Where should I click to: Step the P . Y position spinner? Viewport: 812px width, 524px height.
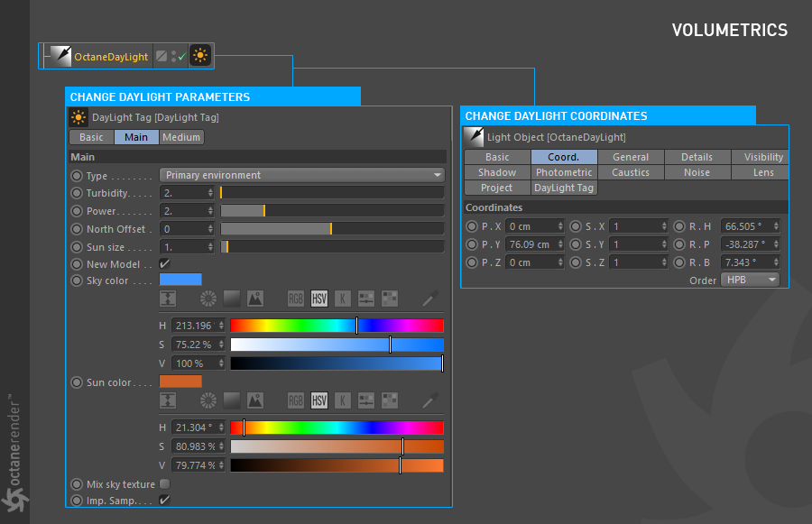coord(560,244)
